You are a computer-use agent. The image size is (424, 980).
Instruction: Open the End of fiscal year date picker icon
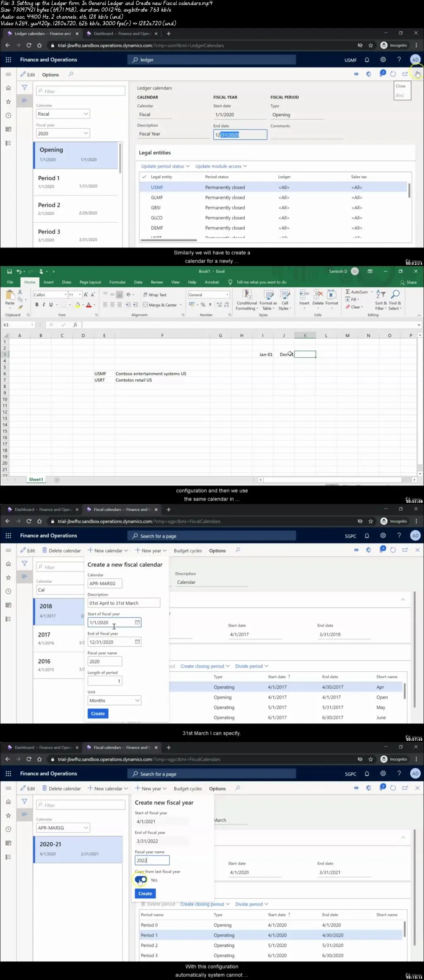tap(137, 641)
